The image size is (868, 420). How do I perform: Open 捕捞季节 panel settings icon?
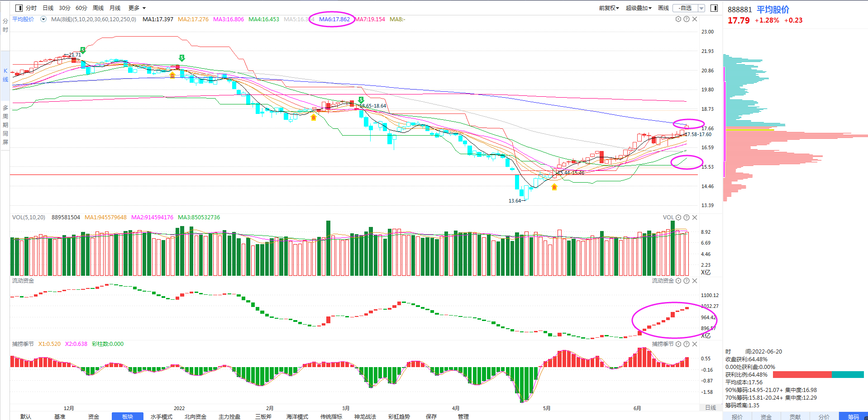(x=678, y=344)
